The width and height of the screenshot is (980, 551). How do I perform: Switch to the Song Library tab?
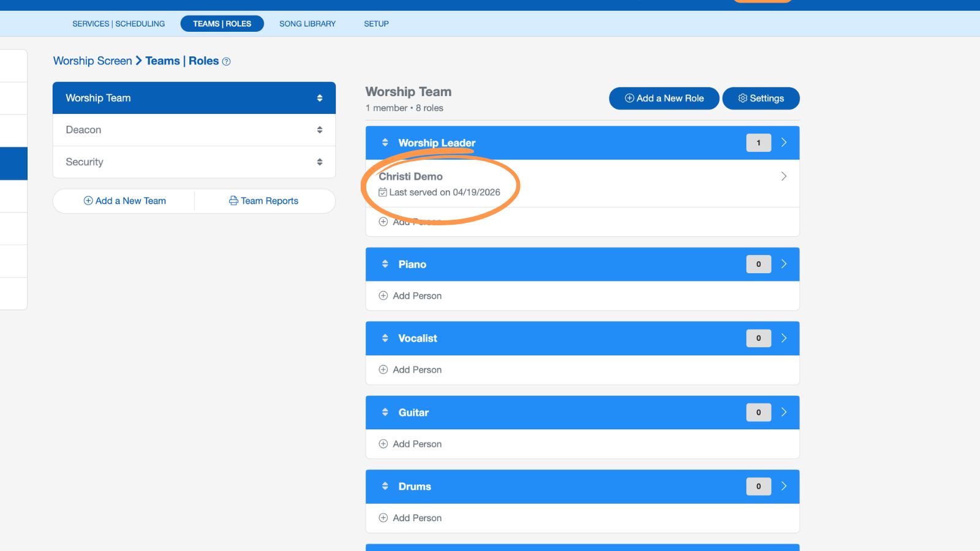tap(307, 23)
